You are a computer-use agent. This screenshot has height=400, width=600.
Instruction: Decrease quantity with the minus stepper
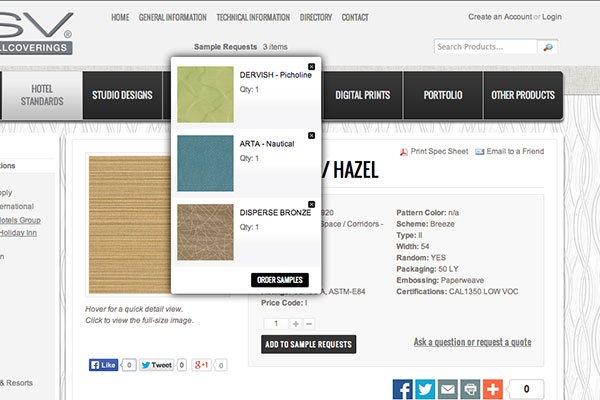click(308, 323)
